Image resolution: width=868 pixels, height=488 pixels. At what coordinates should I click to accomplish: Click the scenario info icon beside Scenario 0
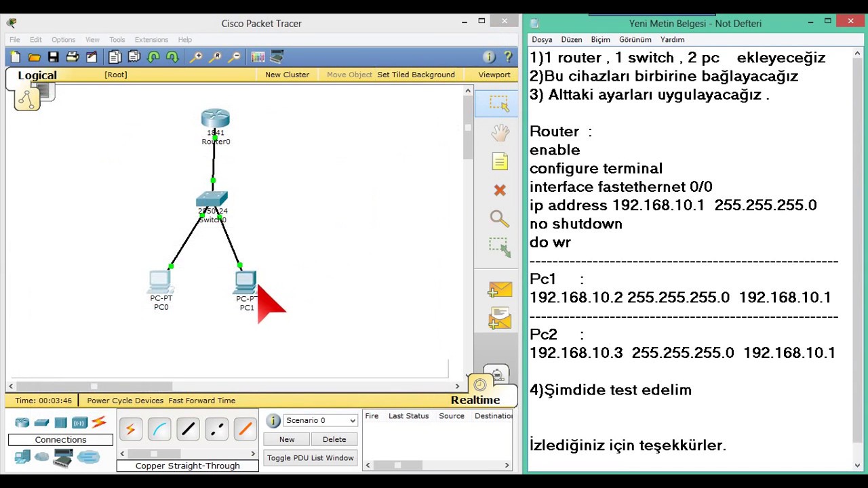tap(273, 421)
